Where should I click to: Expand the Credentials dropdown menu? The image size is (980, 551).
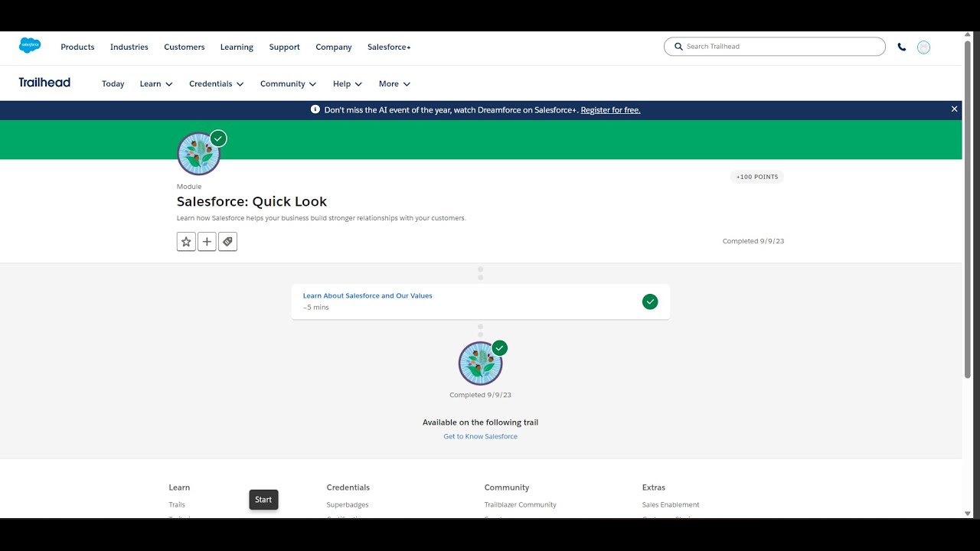click(217, 84)
